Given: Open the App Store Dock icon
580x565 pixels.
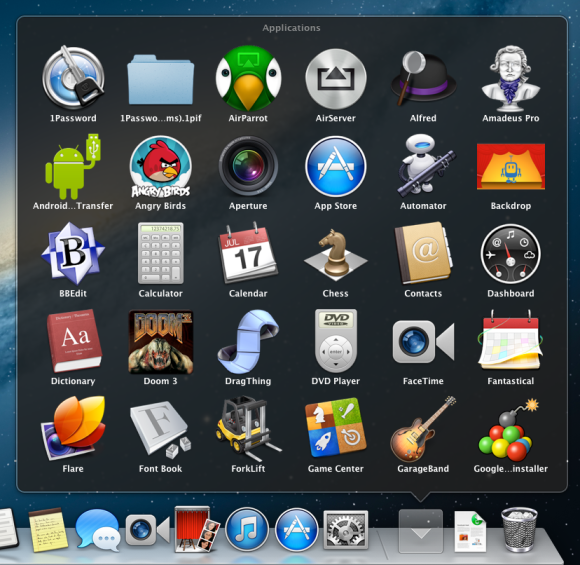Looking at the screenshot, I should point(296,529).
